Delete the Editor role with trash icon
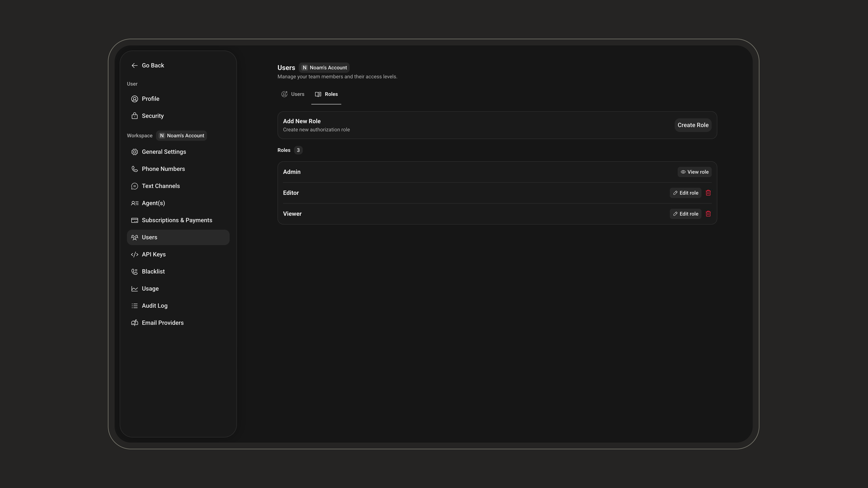 708,193
